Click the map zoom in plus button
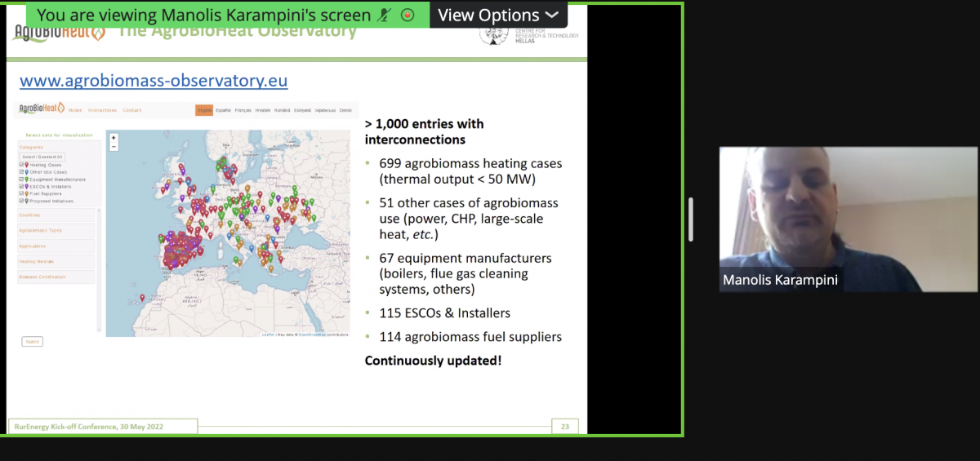 114,138
